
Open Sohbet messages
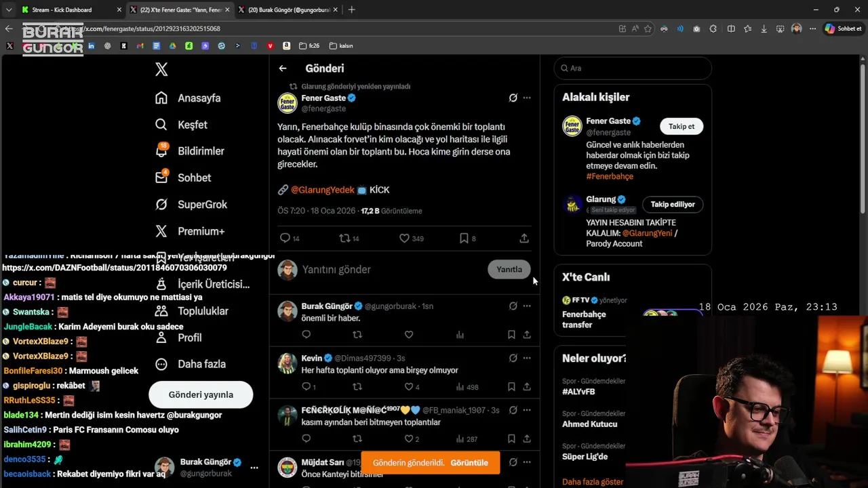[x=182, y=178]
